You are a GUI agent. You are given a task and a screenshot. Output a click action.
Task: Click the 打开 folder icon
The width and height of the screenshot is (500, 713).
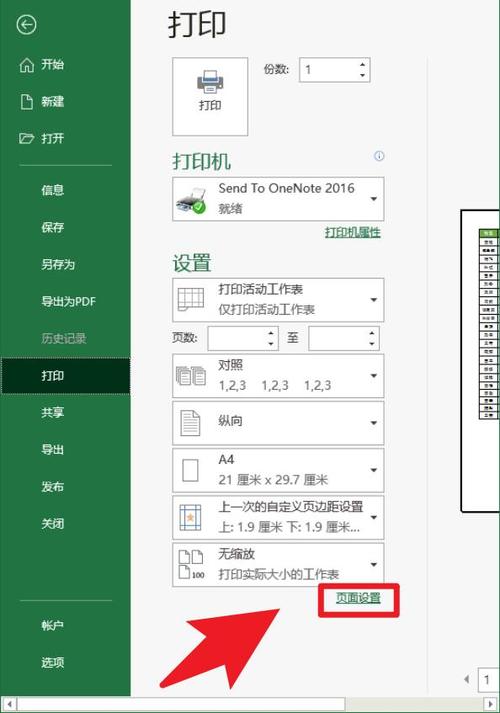pyautogui.click(x=26, y=138)
